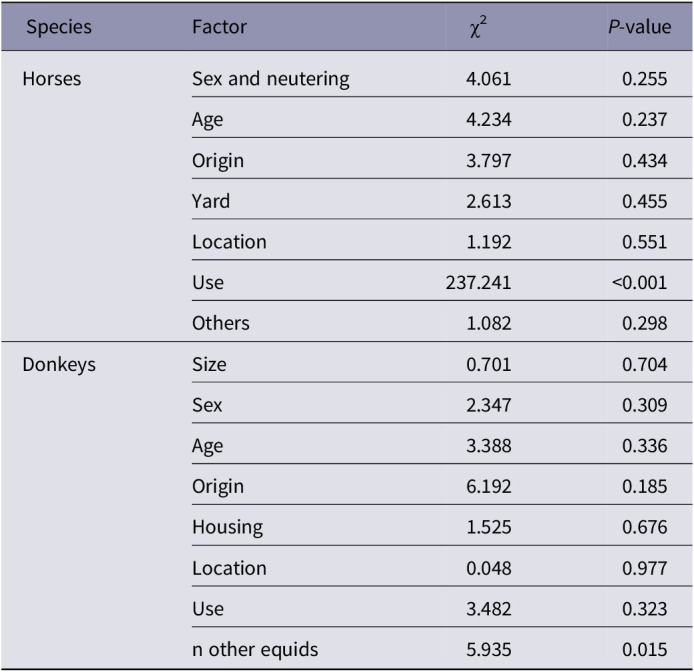Click the Sex and neutering factor
Screen dimensions: 694x672
click(270, 79)
